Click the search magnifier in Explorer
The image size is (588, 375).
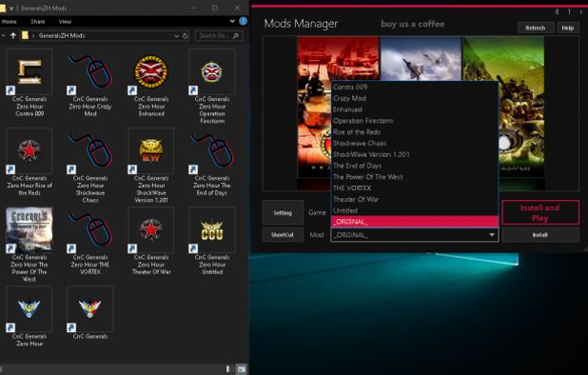tap(236, 35)
